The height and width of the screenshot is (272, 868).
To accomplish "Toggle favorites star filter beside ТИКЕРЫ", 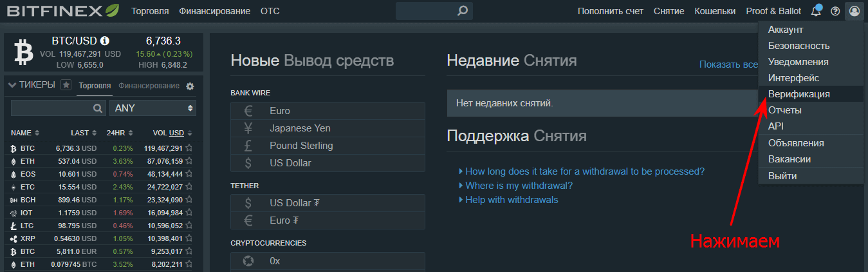I will (x=66, y=85).
